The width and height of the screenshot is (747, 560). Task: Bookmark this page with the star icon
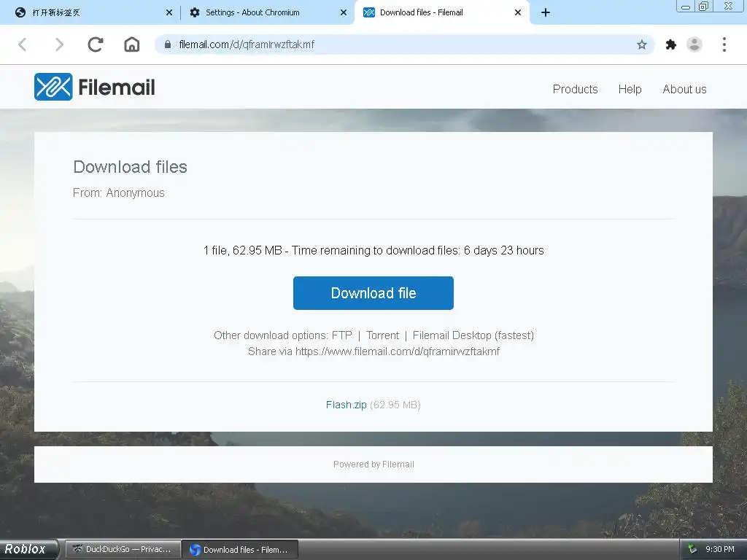click(642, 44)
